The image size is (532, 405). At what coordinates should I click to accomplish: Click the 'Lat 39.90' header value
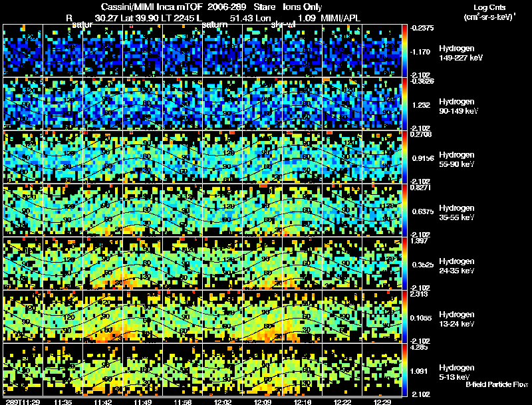click(140, 18)
